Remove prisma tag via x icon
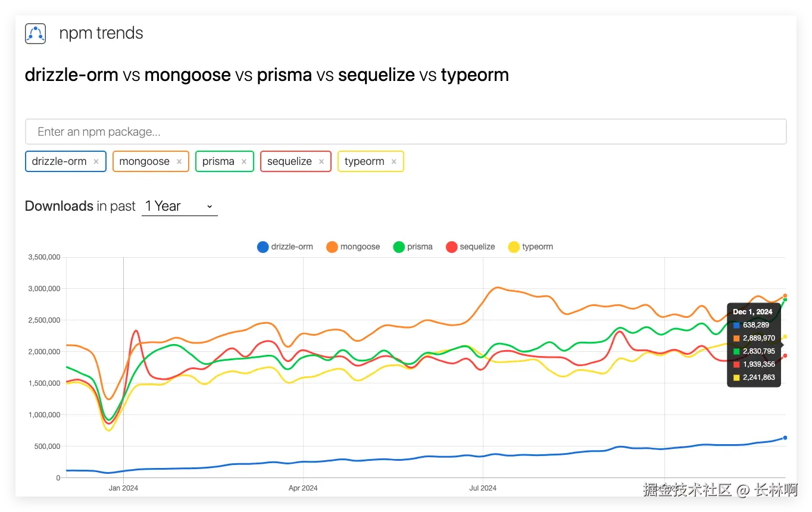This screenshot has width=812, height=512. [244, 161]
